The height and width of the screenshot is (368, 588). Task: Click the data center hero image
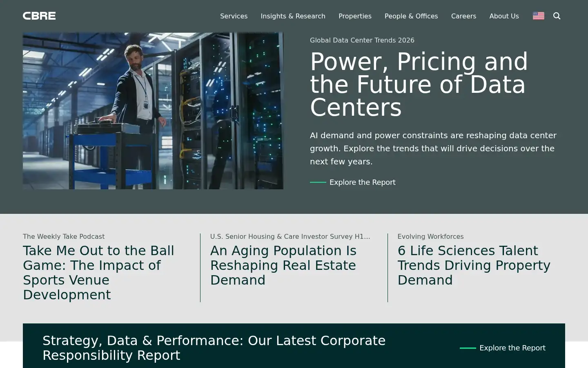pyautogui.click(x=153, y=111)
